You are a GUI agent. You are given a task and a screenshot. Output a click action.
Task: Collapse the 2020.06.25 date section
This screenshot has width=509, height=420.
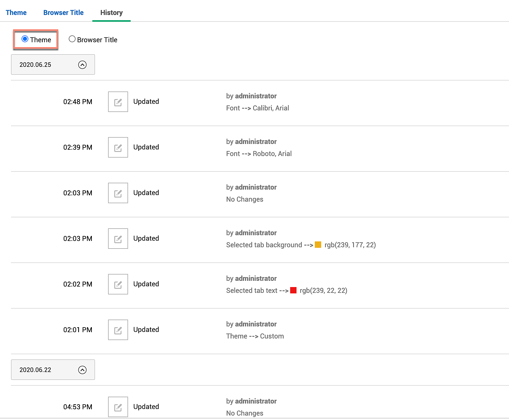click(82, 65)
